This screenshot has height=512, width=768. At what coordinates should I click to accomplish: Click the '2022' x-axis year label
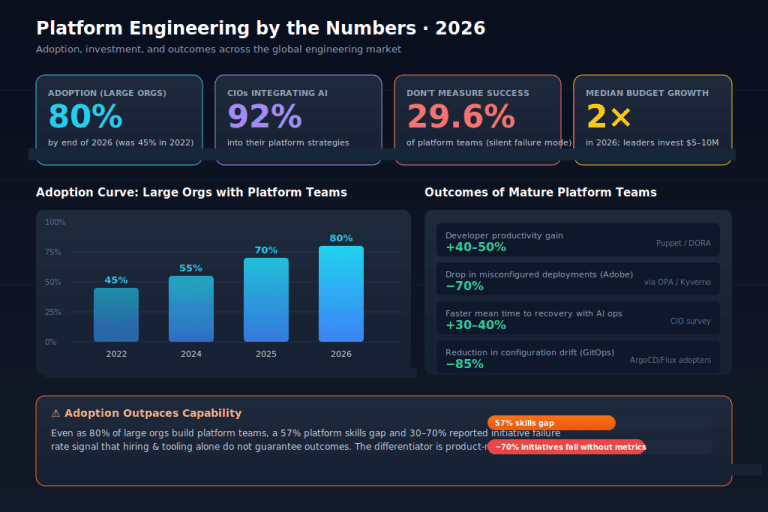coord(116,354)
